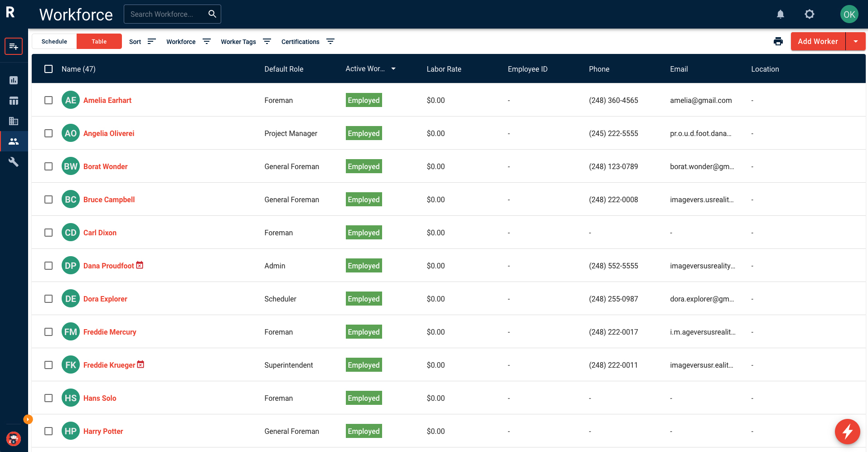Click the HS avatar for Hans Solo
Image resolution: width=868 pixels, height=452 pixels.
click(x=71, y=398)
